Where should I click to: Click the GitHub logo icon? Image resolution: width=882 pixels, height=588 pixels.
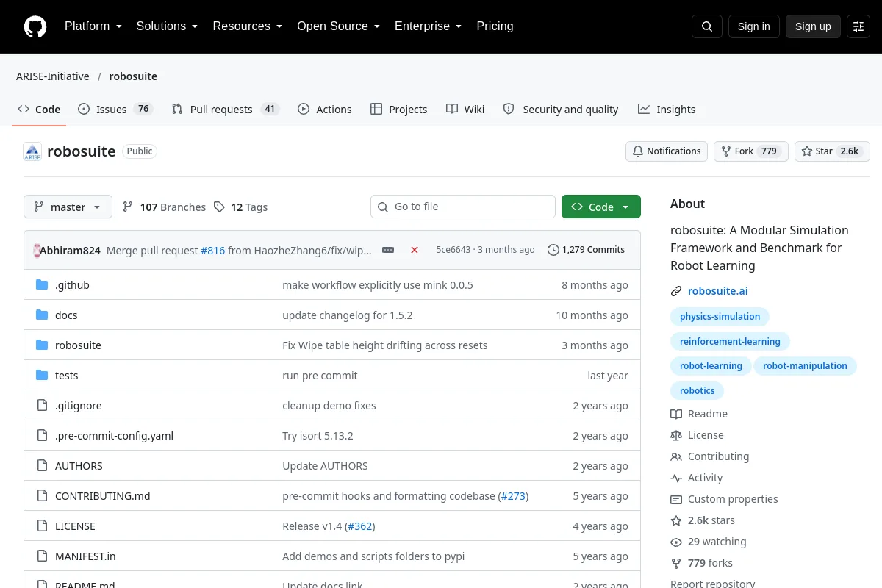[x=35, y=26]
